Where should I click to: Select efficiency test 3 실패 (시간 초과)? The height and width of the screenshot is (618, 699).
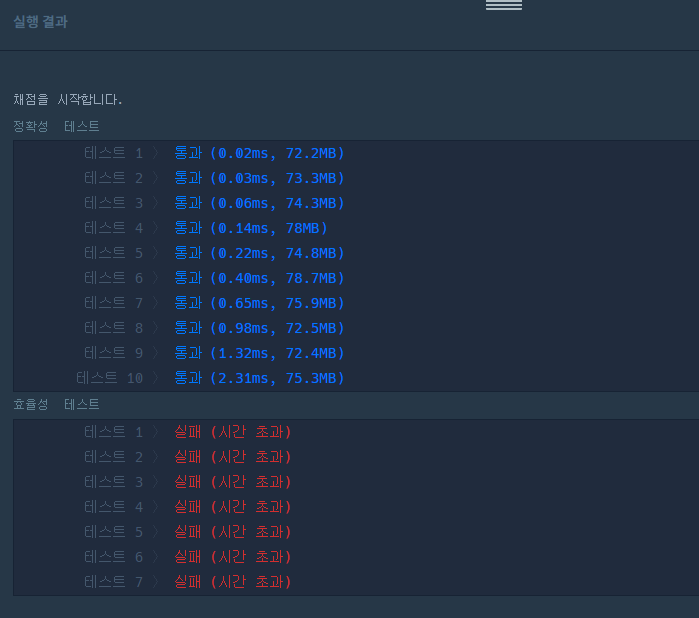pos(232,482)
